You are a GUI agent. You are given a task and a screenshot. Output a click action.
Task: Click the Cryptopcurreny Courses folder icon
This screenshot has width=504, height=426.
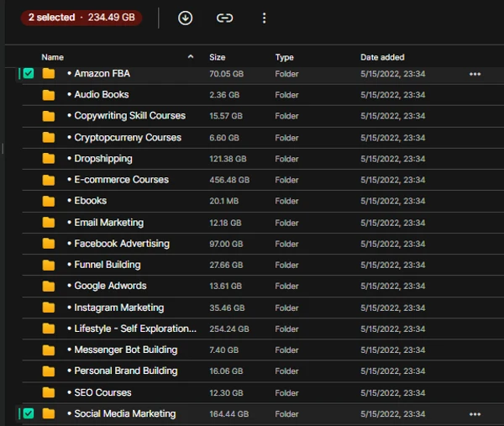pos(49,138)
